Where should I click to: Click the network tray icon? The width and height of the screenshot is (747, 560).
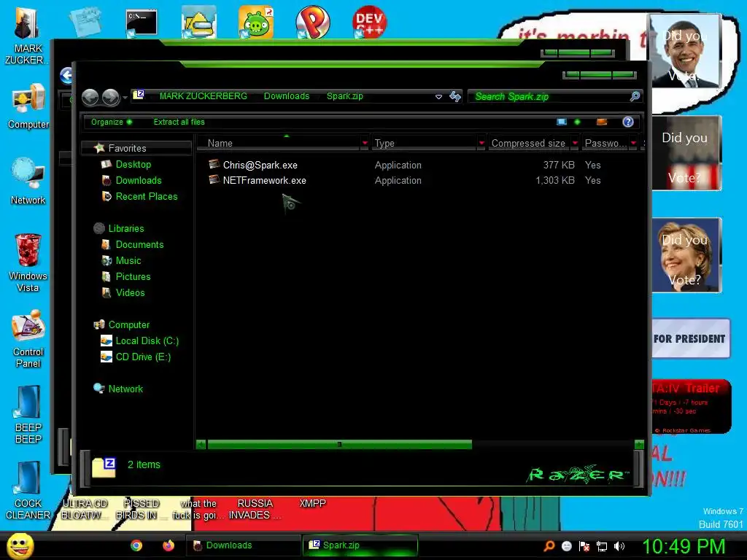tap(602, 546)
